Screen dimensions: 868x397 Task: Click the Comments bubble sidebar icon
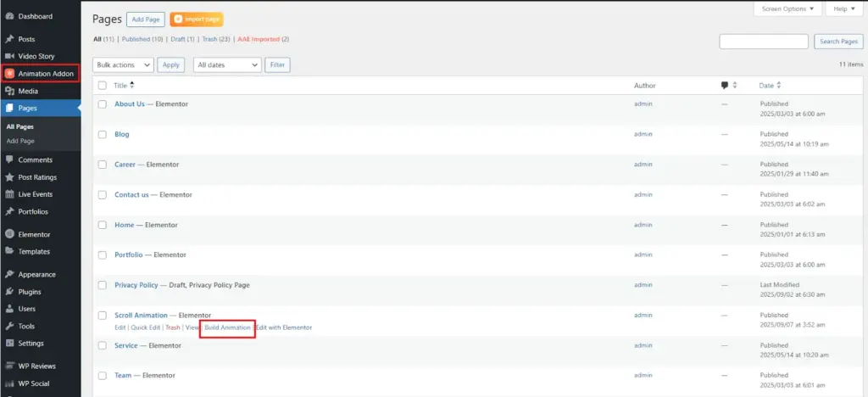9,159
